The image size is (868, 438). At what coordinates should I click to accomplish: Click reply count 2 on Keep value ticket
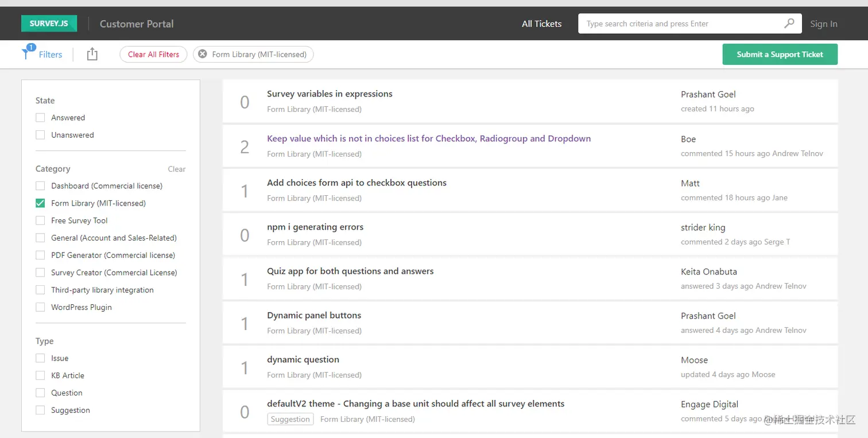coord(245,147)
